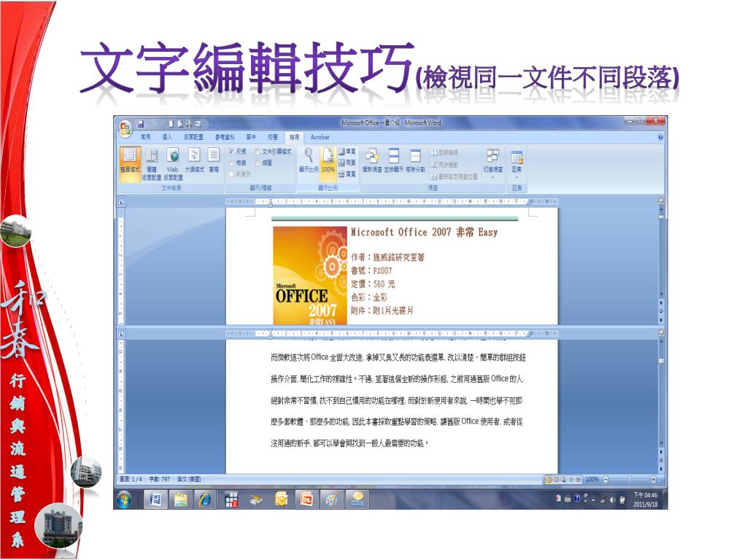Select print layout icon in status bar
Screen dimensions: 747x560
pos(549,480)
